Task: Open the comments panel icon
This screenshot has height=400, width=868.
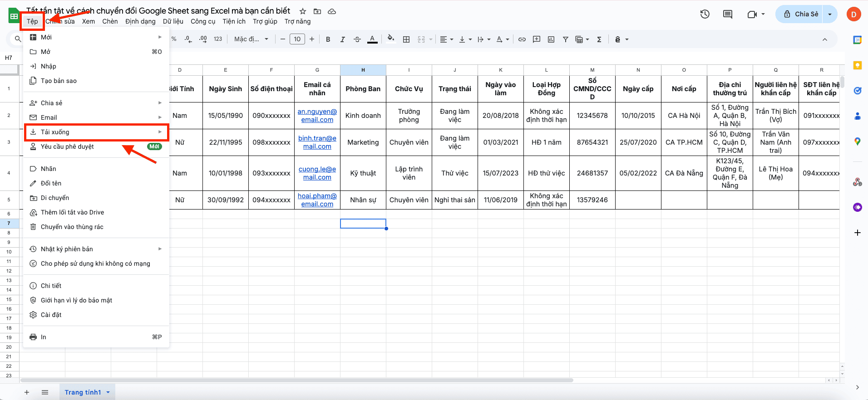Action: point(727,14)
